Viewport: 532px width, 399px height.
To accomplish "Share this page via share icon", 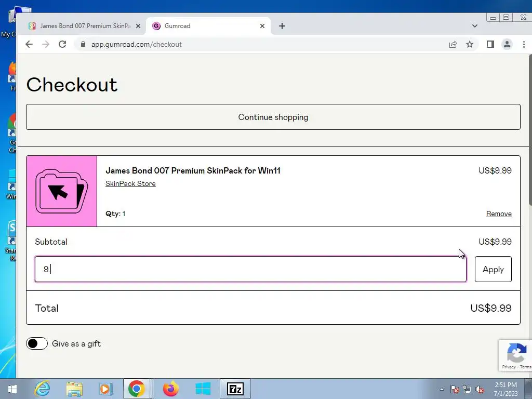I will pyautogui.click(x=453, y=44).
